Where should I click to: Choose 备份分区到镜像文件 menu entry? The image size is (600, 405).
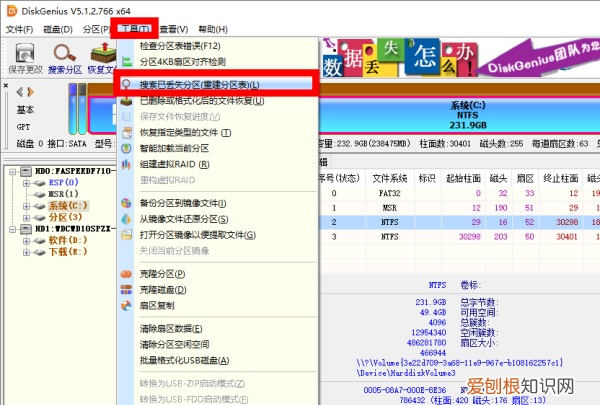click(218, 203)
